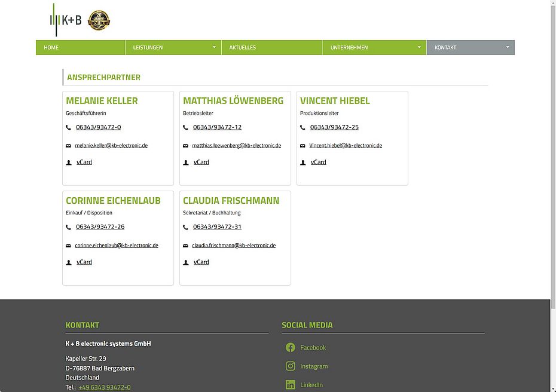
Task: Click phone icon in Corinne Eichenlaub's card
Action: [68, 227]
